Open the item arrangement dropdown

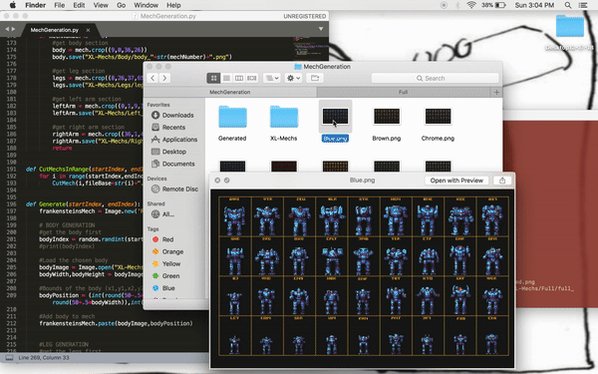click(272, 78)
